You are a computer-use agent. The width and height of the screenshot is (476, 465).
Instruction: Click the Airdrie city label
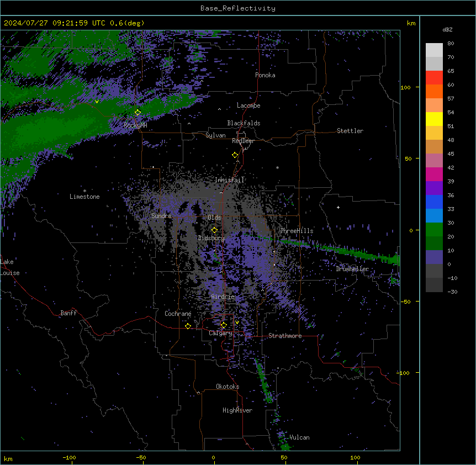point(223,297)
